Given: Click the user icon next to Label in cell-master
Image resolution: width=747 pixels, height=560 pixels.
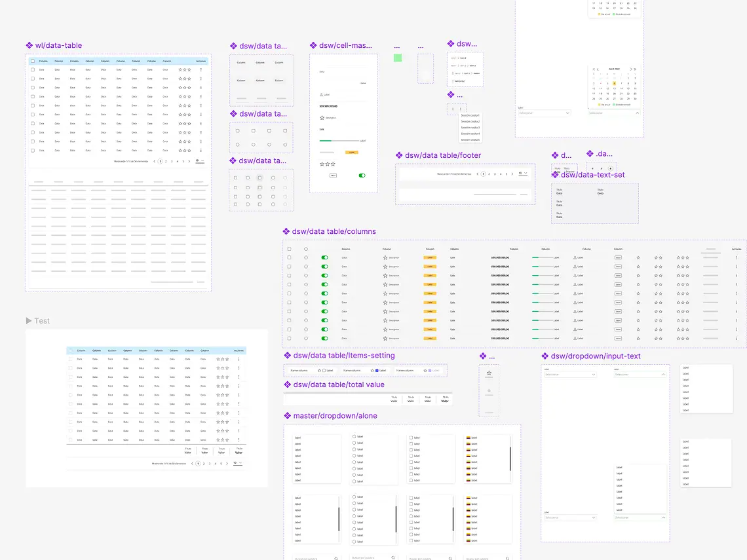Looking at the screenshot, I should (321, 94).
